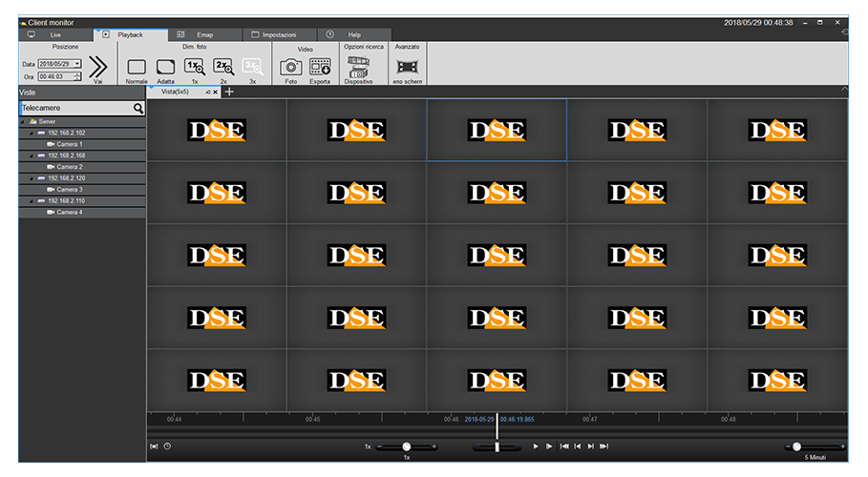The width and height of the screenshot is (868, 477).
Task: Collapse the Server tree node
Action: pos(23,122)
